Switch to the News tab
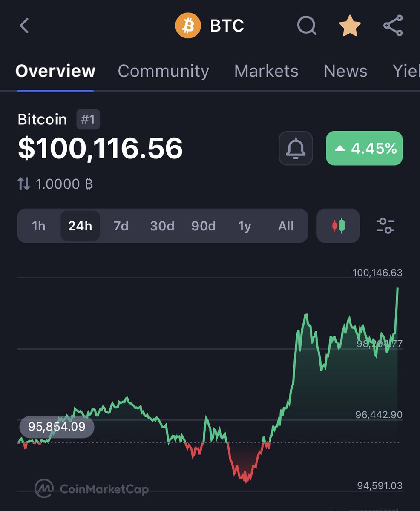This screenshot has height=511, width=420. tap(345, 71)
